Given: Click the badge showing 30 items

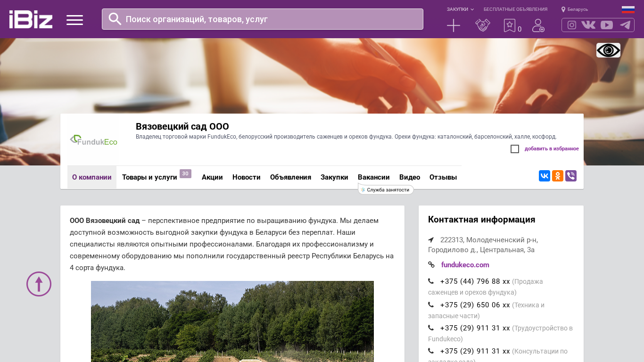Looking at the screenshot, I should pyautogui.click(x=185, y=173).
